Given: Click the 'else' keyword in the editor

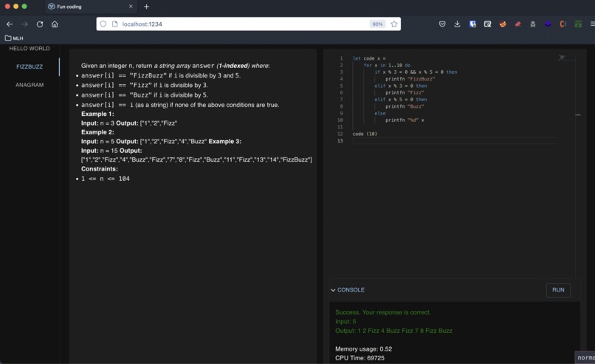Looking at the screenshot, I should (380, 113).
